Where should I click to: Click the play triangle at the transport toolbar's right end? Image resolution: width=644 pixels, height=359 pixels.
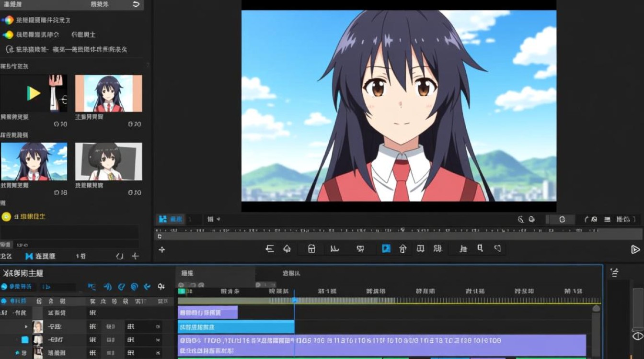click(x=635, y=249)
